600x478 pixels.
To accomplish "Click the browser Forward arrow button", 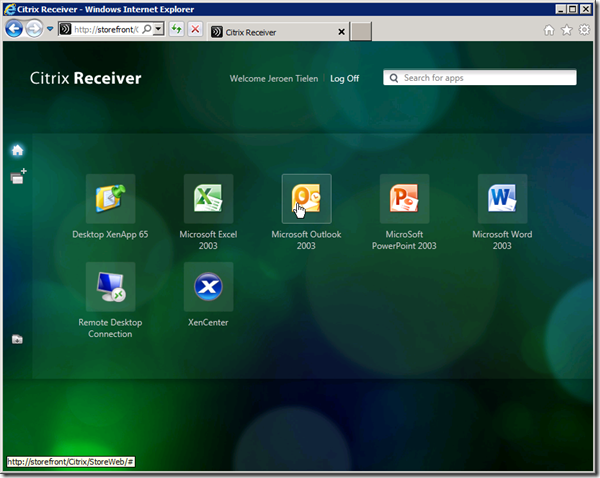I will click(34, 29).
